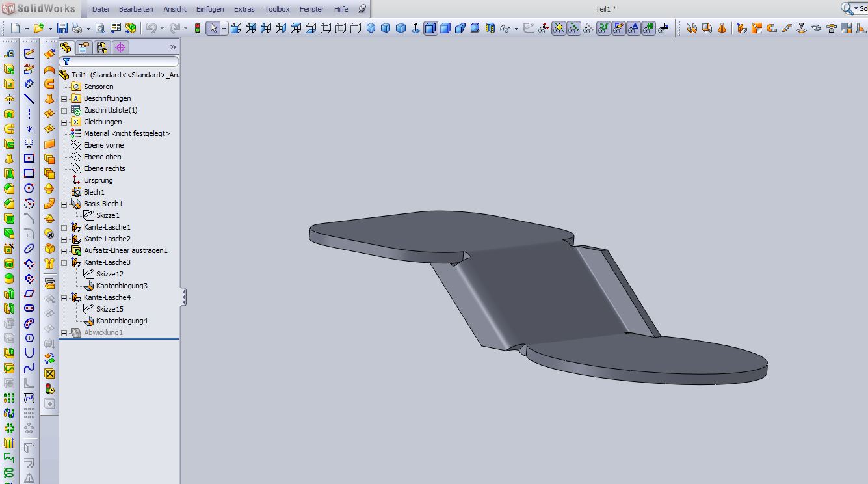Image resolution: width=868 pixels, height=484 pixels.
Task: Switch to the PropertyManager tab
Action: click(x=84, y=47)
